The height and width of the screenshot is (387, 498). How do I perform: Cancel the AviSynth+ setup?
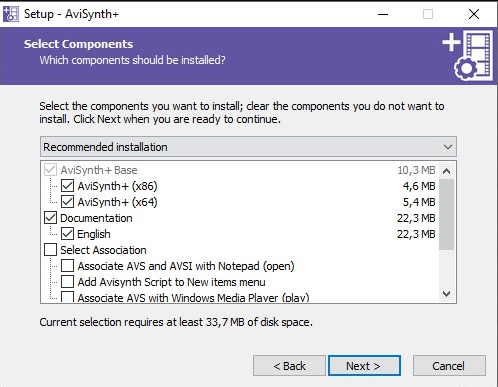pyautogui.click(x=449, y=366)
